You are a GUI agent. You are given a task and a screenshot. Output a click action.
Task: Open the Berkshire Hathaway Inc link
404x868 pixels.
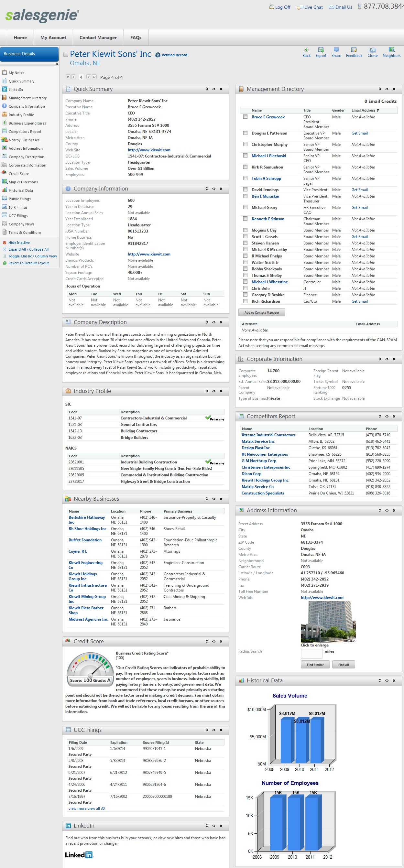point(87,520)
